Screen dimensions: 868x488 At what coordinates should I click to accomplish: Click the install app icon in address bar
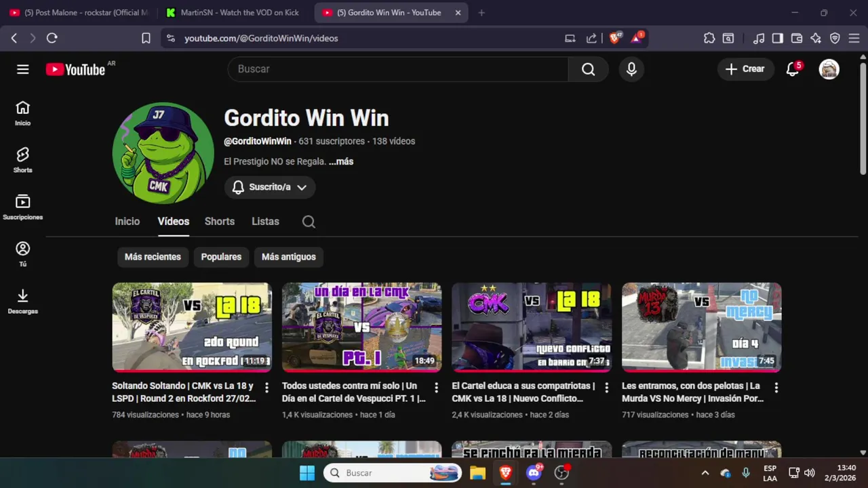coord(570,38)
